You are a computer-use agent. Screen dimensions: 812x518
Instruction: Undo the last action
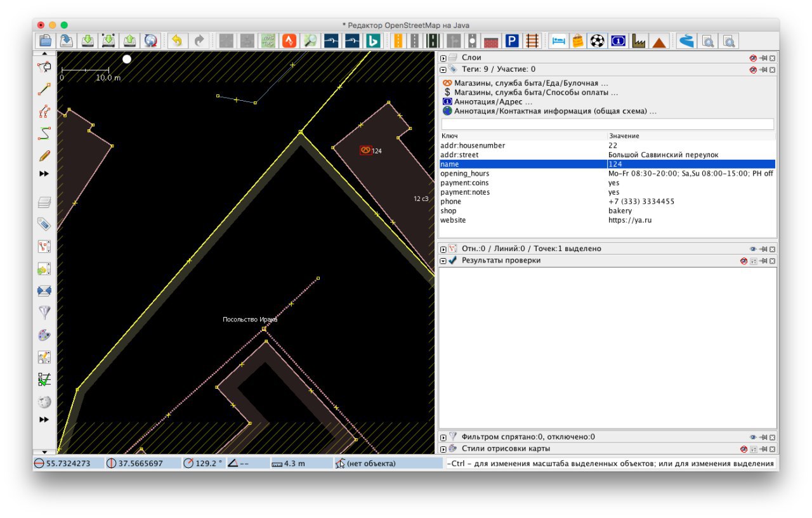coord(177,41)
